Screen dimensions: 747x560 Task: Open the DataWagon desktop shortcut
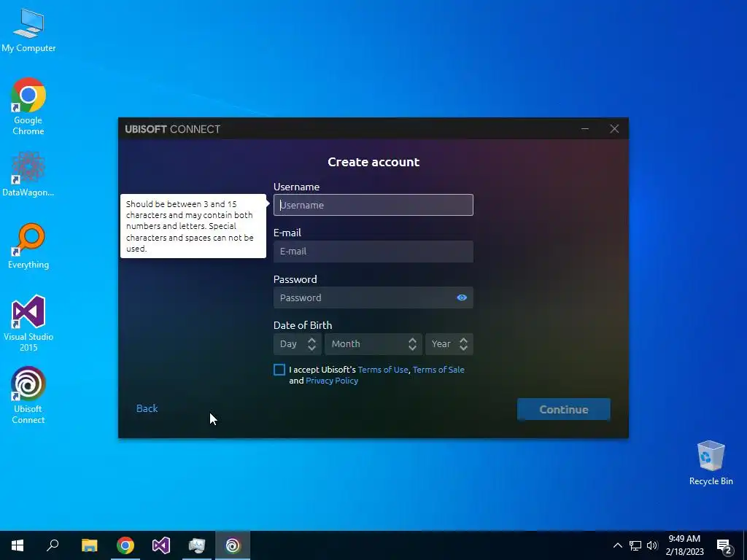click(x=28, y=174)
